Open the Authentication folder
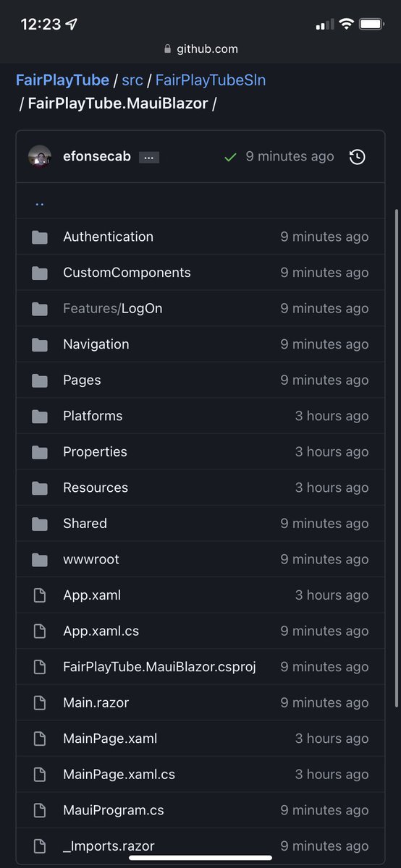The width and height of the screenshot is (401, 868). [x=109, y=237]
